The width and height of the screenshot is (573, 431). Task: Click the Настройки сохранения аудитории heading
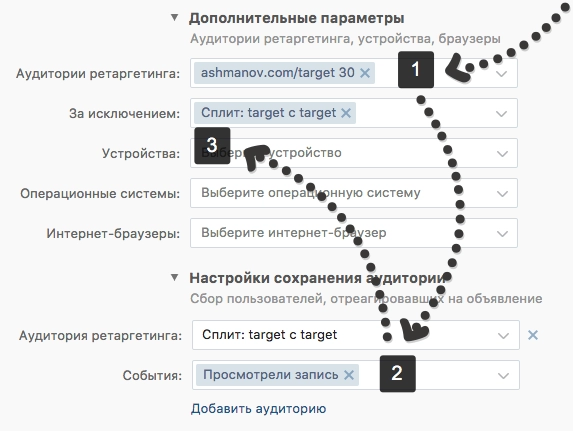coord(317,278)
